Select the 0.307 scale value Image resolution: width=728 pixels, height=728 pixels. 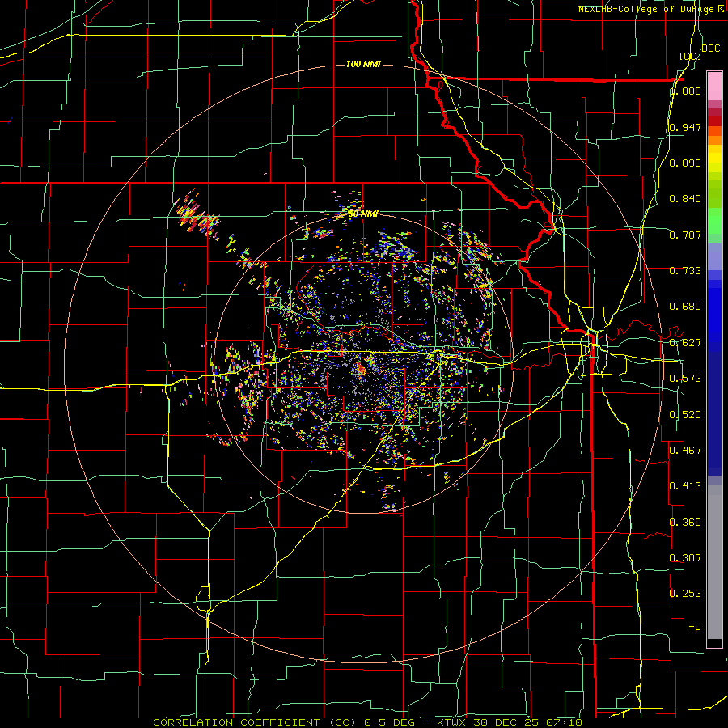[685, 557]
